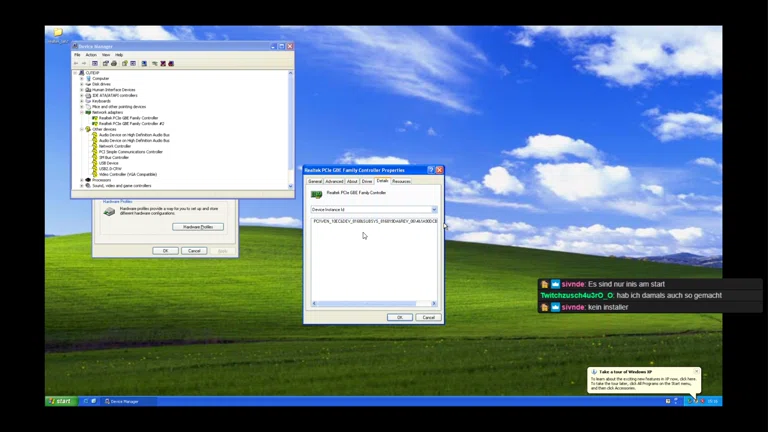768x432 pixels.
Task: Select SM Bus Controller
Action: click(x=114, y=157)
